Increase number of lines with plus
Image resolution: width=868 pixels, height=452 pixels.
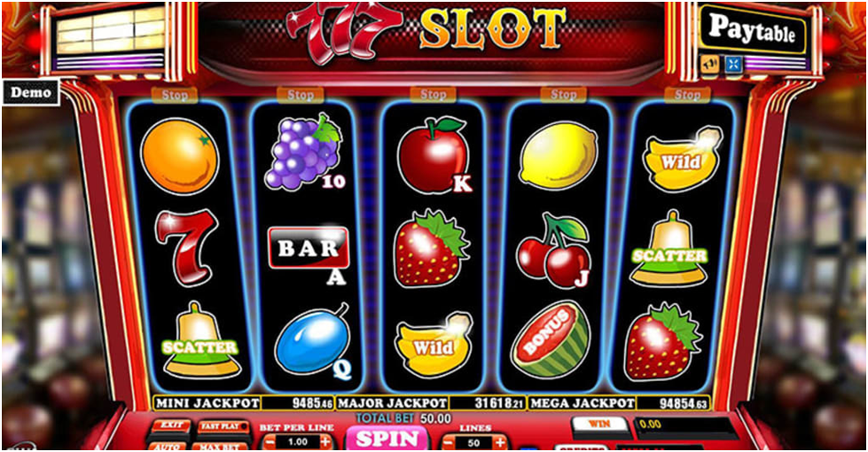pyautogui.click(x=500, y=442)
